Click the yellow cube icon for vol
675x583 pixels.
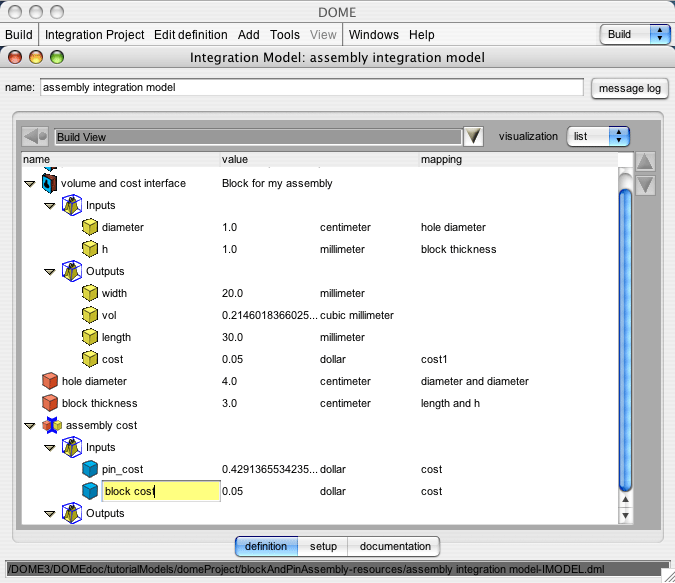[x=90, y=315]
